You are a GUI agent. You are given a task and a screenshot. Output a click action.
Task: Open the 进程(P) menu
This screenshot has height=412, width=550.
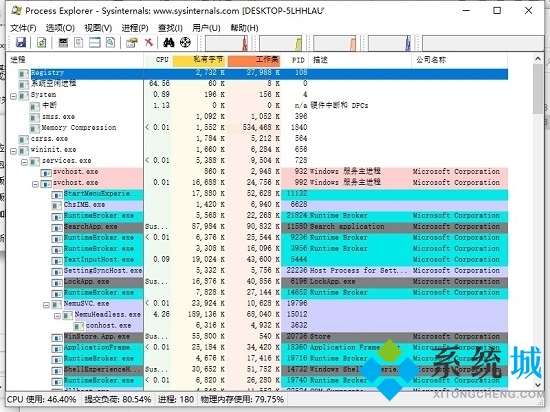click(135, 28)
